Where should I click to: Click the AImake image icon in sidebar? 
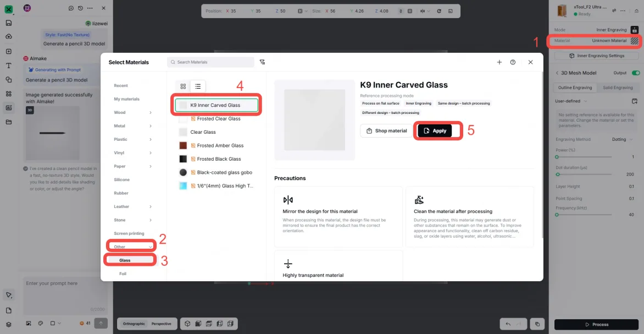point(9,108)
